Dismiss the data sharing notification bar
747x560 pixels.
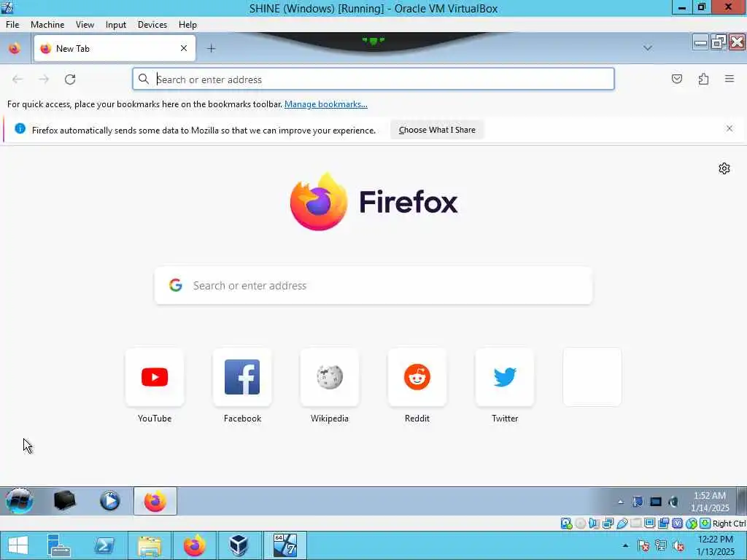coord(729,128)
